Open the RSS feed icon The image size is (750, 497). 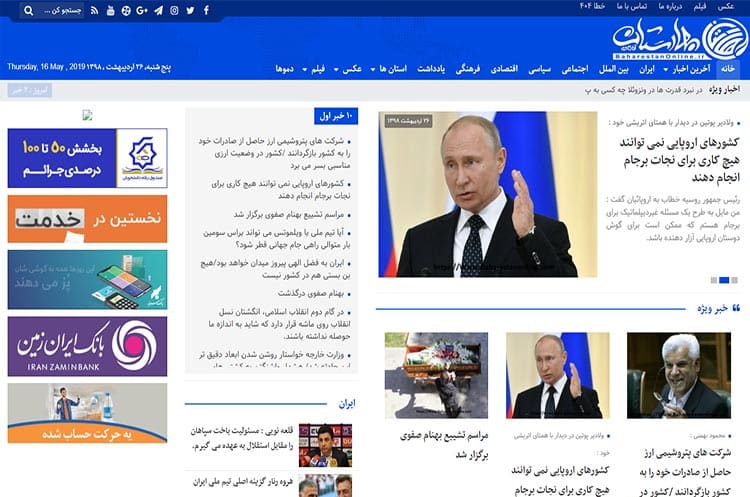point(95,11)
